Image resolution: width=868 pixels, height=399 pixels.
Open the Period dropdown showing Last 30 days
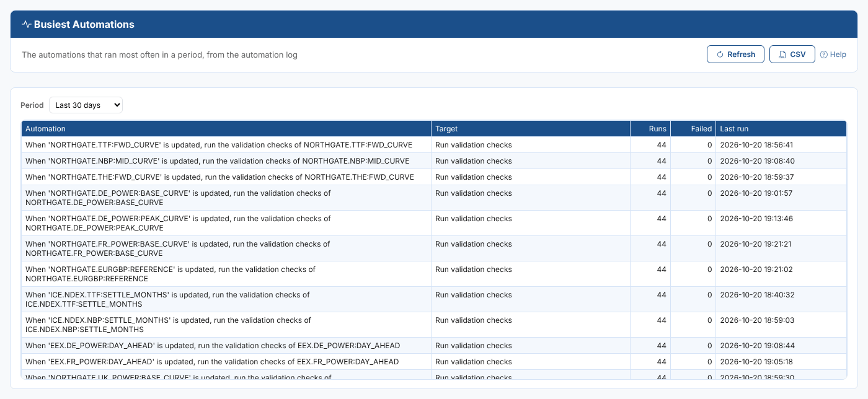click(86, 105)
